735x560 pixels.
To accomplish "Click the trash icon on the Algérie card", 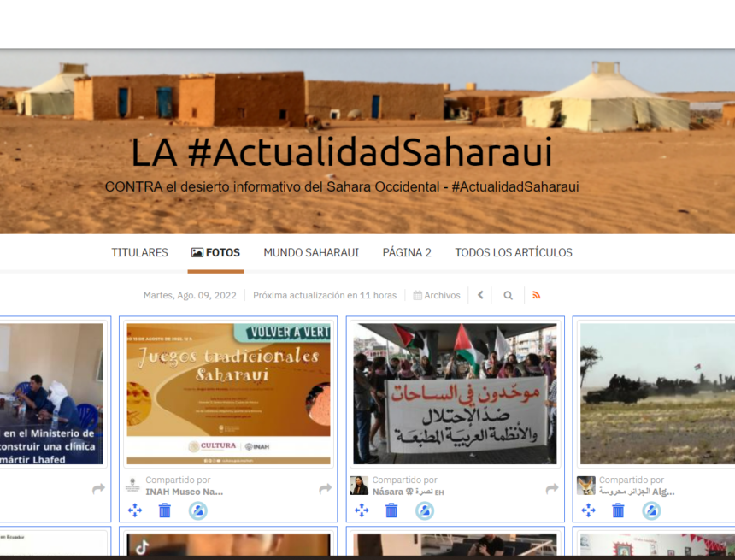I will pos(617,510).
